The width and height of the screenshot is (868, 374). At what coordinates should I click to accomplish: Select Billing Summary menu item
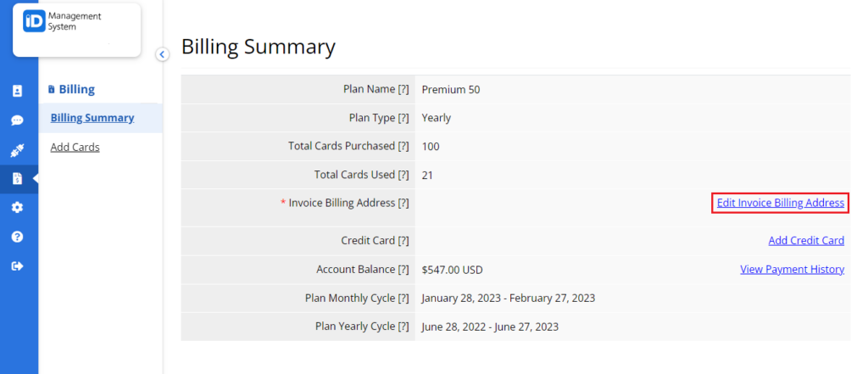point(92,118)
